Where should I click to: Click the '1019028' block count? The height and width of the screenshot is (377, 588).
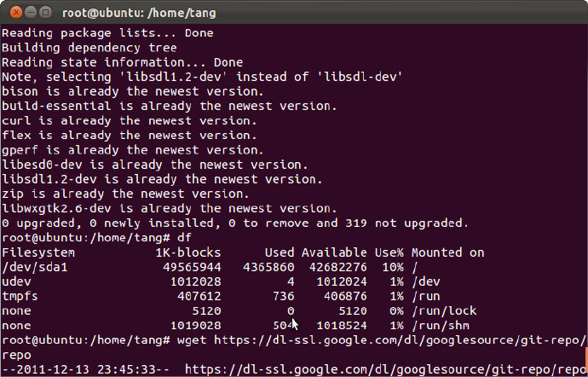[x=196, y=326]
